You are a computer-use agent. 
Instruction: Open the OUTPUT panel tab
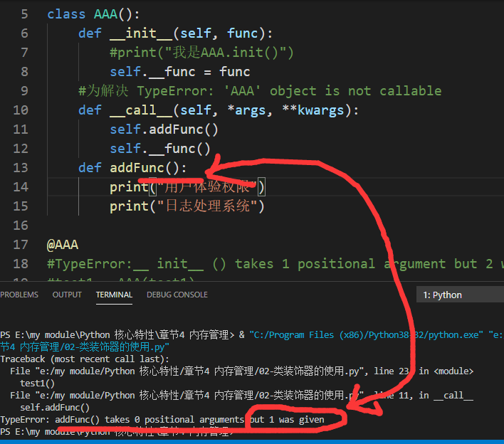(x=67, y=295)
